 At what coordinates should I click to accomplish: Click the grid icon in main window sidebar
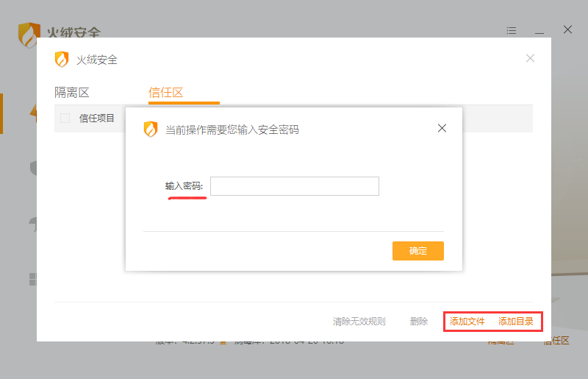tap(33, 280)
